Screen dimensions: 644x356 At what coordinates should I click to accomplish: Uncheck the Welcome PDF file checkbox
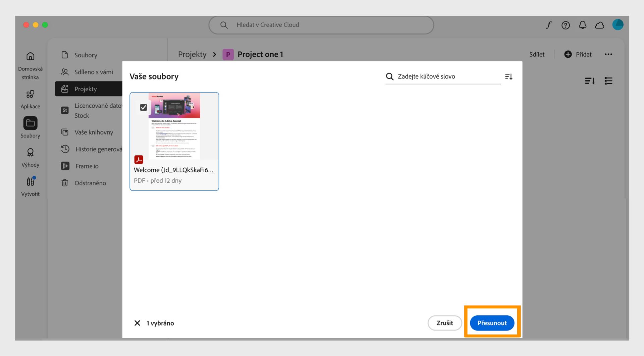[x=144, y=107]
